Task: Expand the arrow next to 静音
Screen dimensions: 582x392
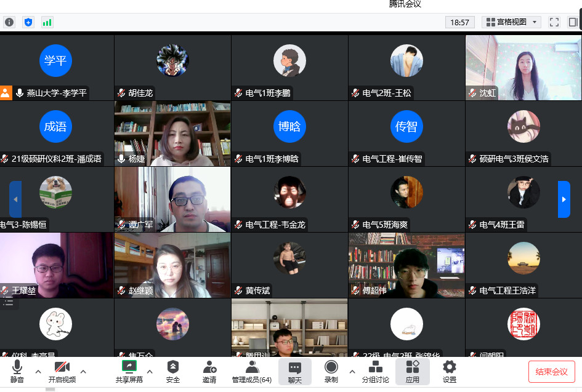Action: tap(38, 371)
